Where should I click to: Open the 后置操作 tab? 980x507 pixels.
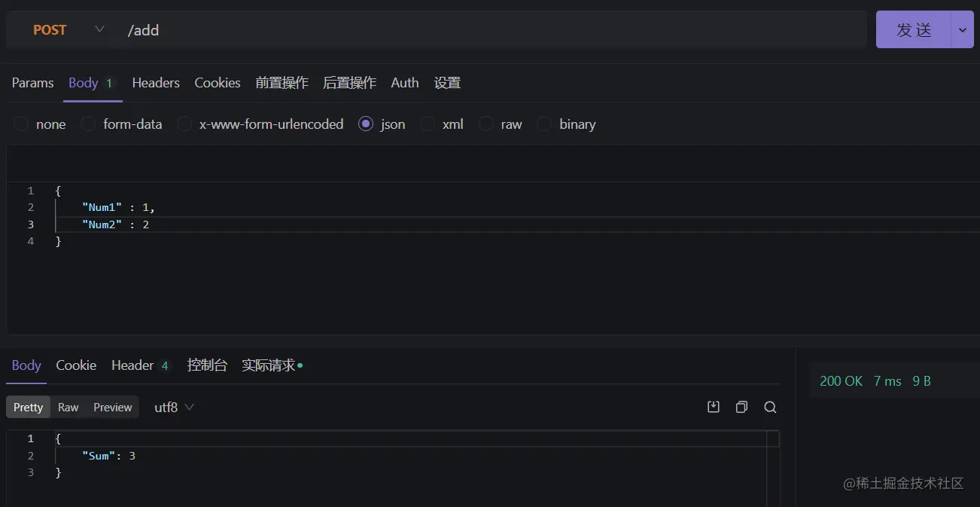coord(349,83)
